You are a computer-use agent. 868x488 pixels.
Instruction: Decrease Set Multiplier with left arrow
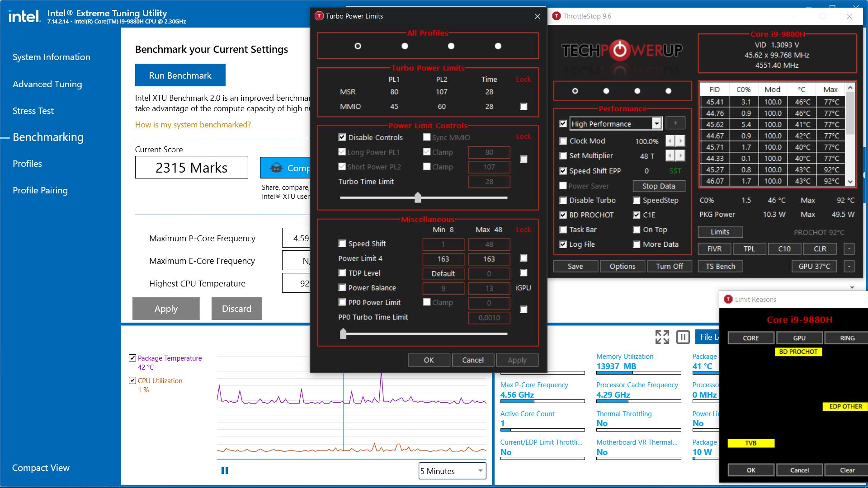(670, 156)
